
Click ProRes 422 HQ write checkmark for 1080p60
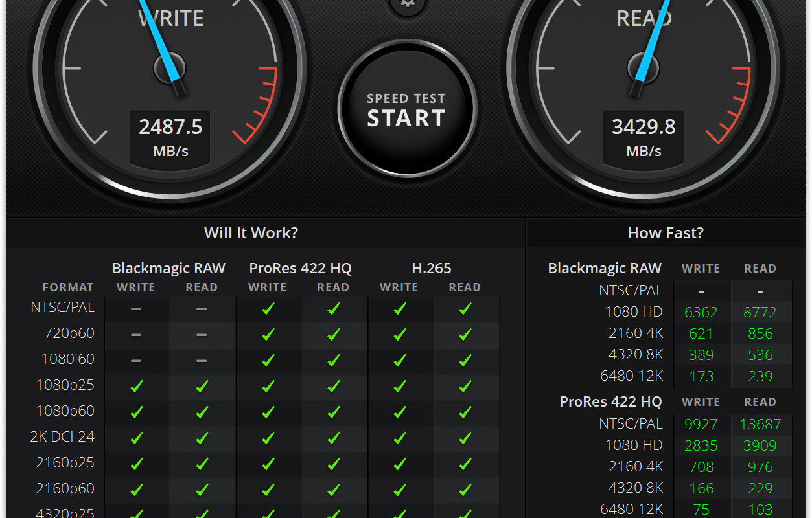(x=268, y=412)
